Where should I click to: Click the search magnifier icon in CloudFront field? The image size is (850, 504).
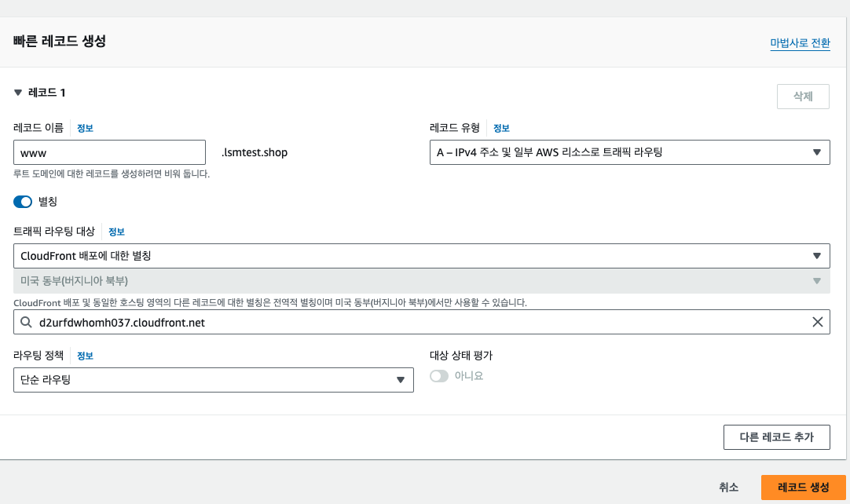click(x=26, y=323)
